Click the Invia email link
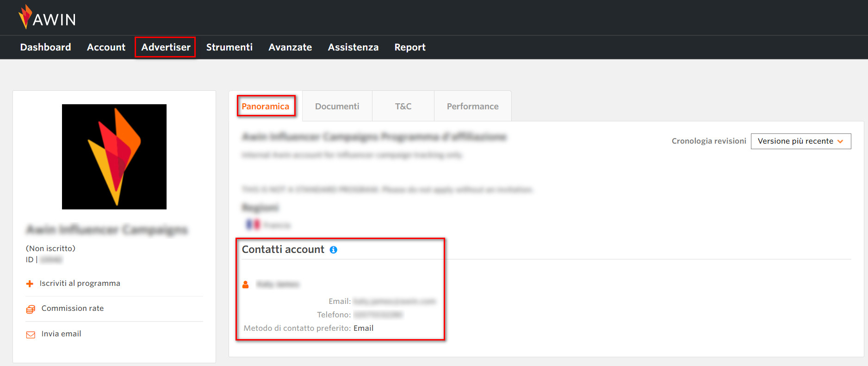868x366 pixels. [x=61, y=334]
